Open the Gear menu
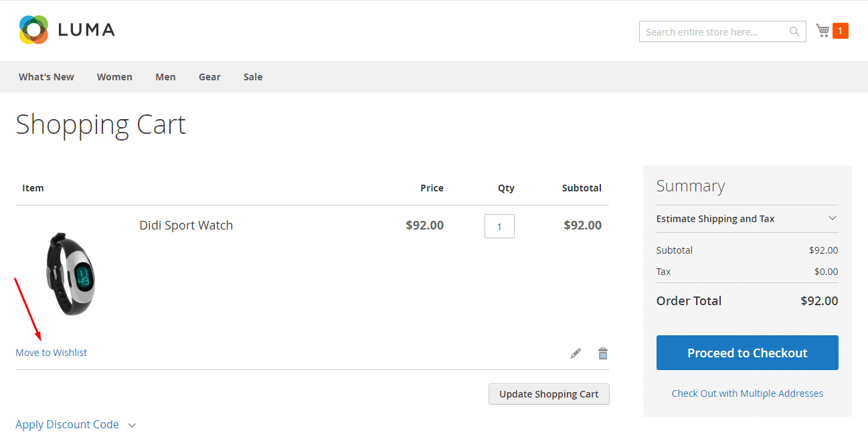The width and height of the screenshot is (868, 439). coord(209,77)
